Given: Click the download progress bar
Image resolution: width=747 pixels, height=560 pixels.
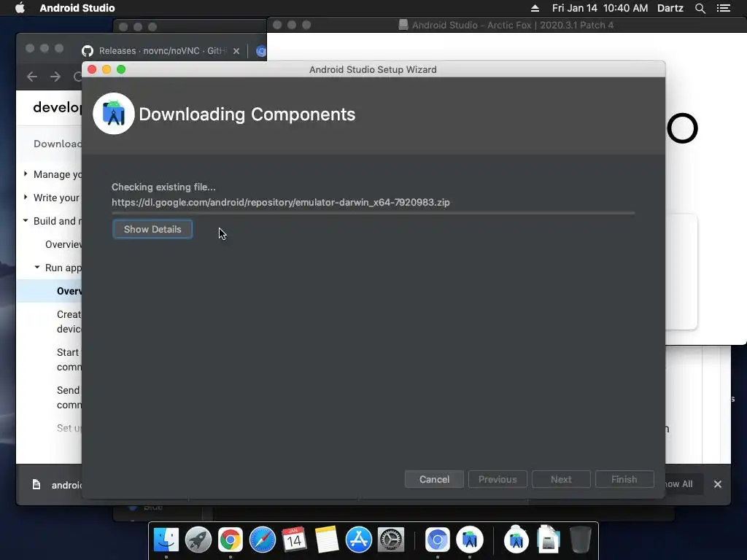Looking at the screenshot, I should coord(373,214).
